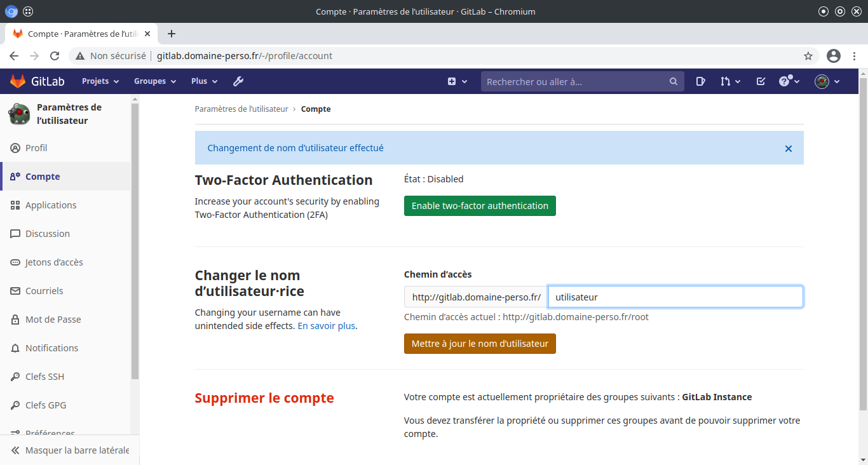Click Mettre à jour le nom d'utilisateur
Screen dimensions: 868x465
tap(480, 344)
